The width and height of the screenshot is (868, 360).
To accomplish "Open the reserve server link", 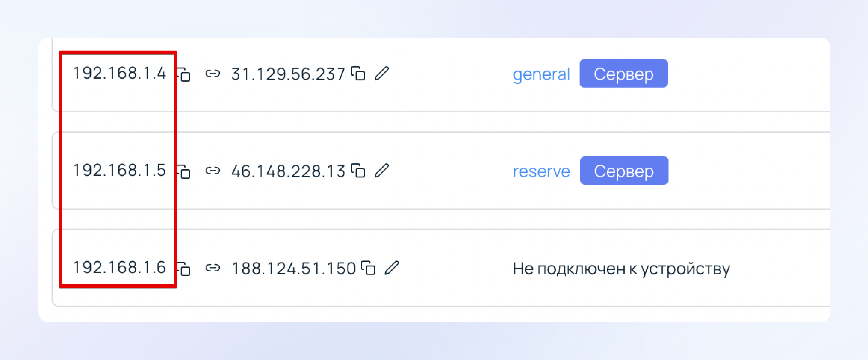I will [541, 171].
